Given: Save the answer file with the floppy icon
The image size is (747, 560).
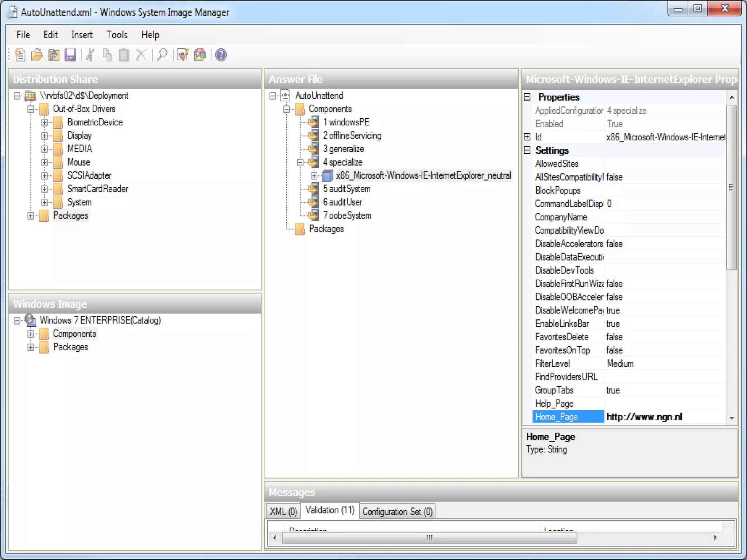Looking at the screenshot, I should pyautogui.click(x=70, y=55).
